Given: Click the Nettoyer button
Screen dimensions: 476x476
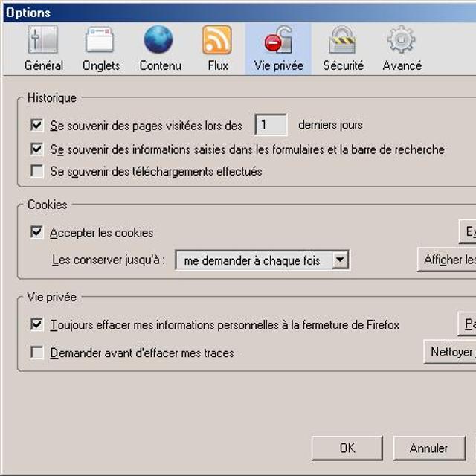Looking at the screenshot, I should [x=450, y=352].
